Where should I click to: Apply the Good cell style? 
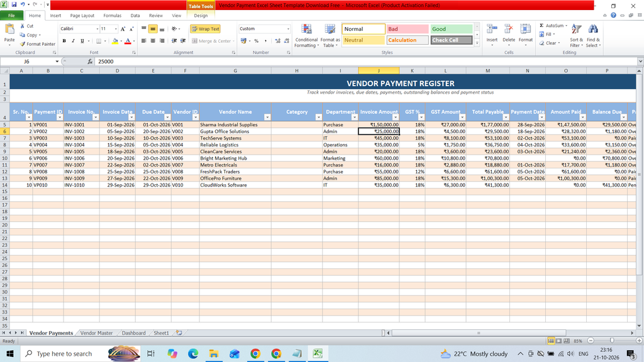(451, 29)
